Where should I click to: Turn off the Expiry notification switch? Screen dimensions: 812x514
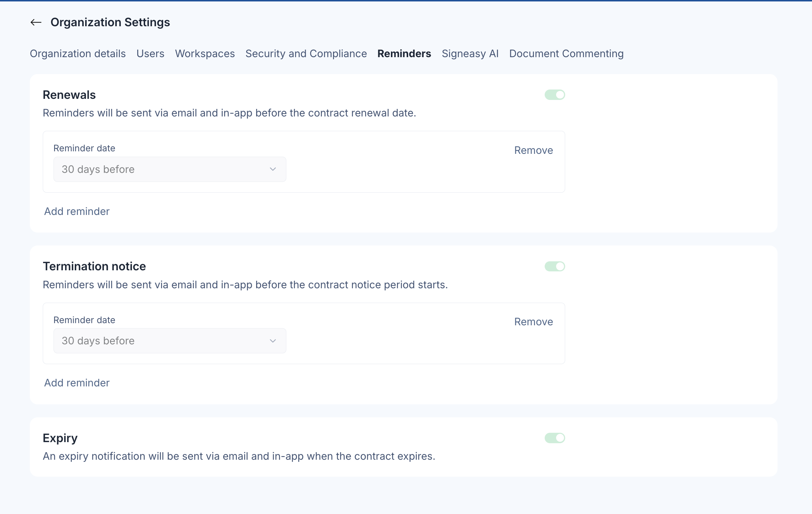[x=555, y=438]
